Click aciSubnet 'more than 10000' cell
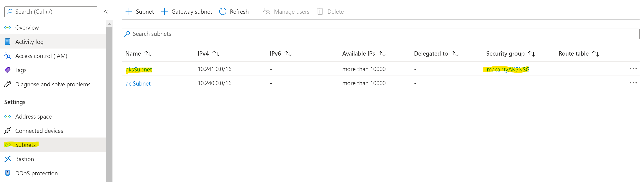The width and height of the screenshot is (644, 182). click(364, 83)
